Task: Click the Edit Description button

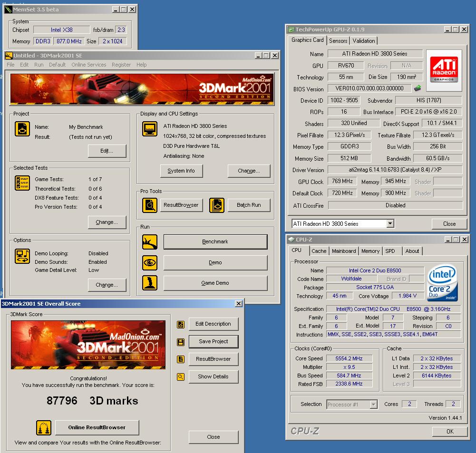Action: tap(214, 324)
